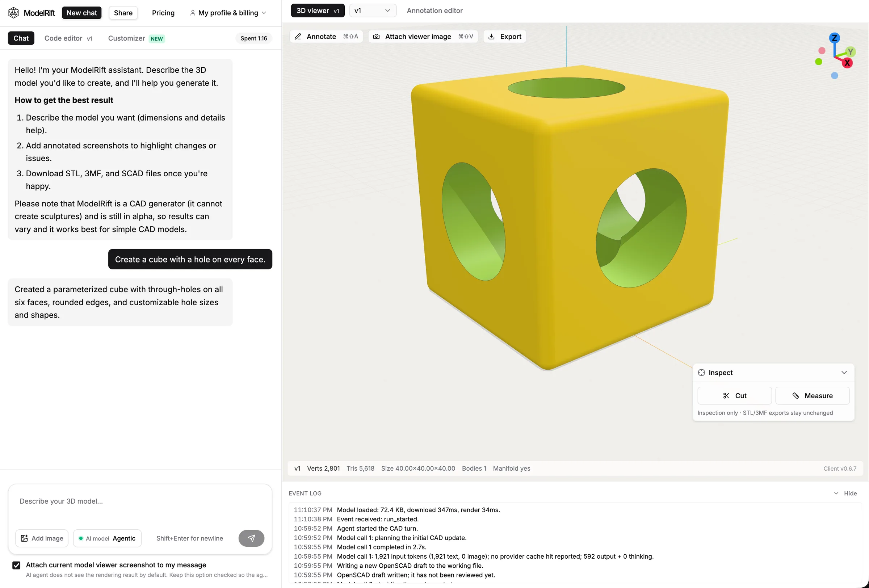The image size is (869, 588).
Task: Open the v1 version dropdown
Action: [373, 10]
